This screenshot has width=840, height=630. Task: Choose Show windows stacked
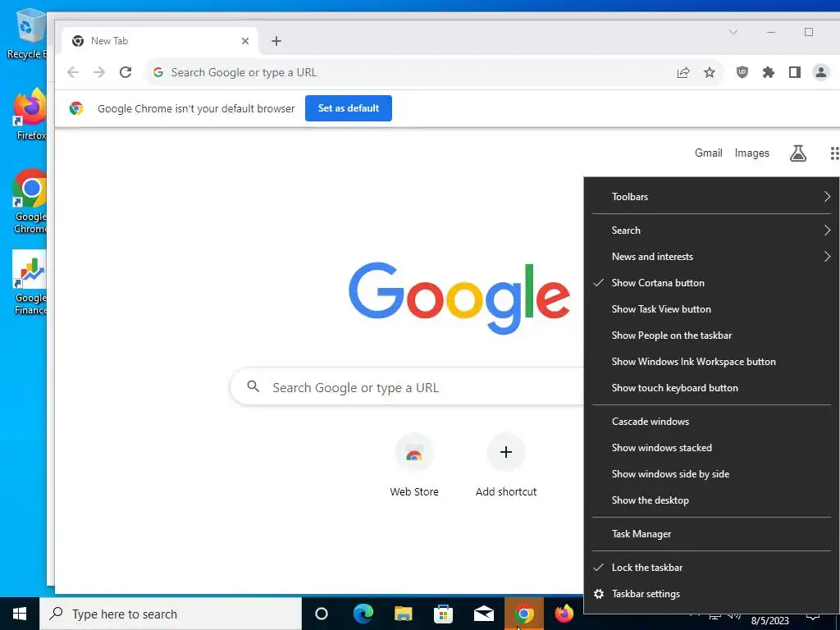(x=711, y=448)
